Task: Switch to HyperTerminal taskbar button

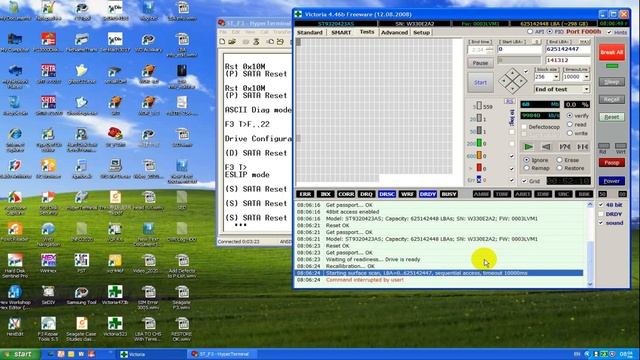Action: [x=221, y=354]
